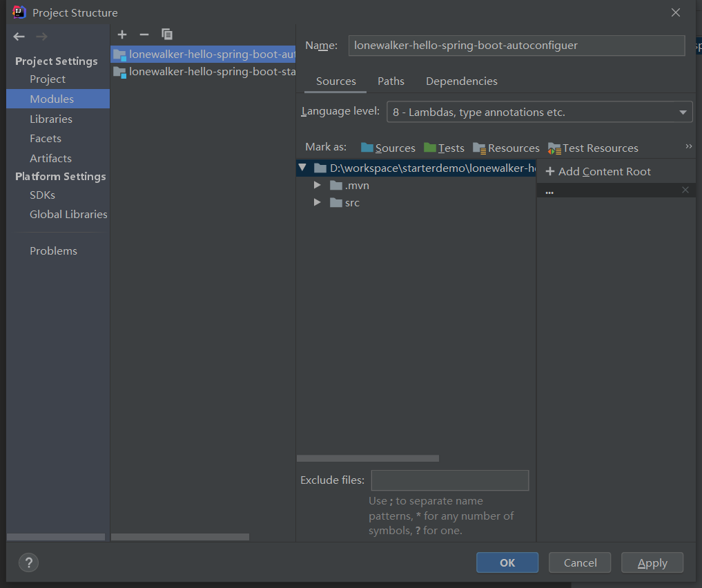Show more Mark as options chevron
This screenshot has height=588, width=702.
(689, 146)
